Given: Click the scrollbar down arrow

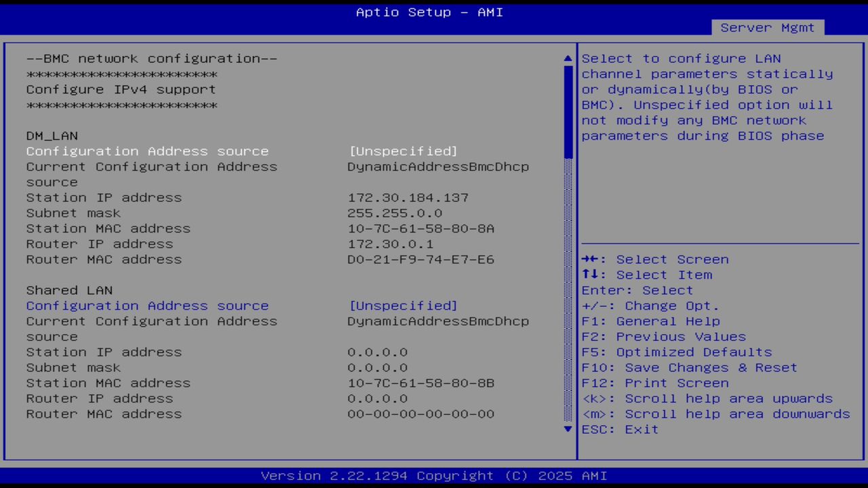Looking at the screenshot, I should pos(568,429).
